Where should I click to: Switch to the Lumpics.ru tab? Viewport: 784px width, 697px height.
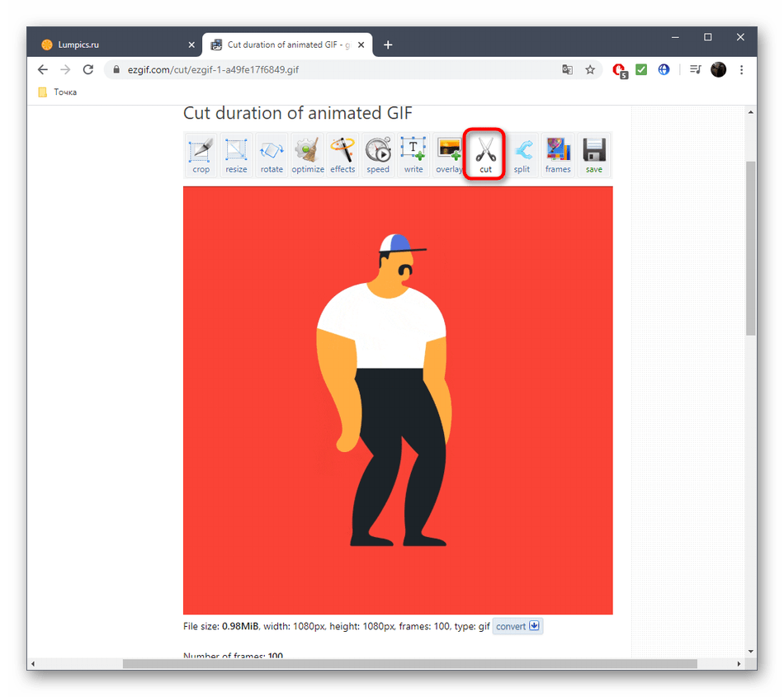[x=115, y=45]
